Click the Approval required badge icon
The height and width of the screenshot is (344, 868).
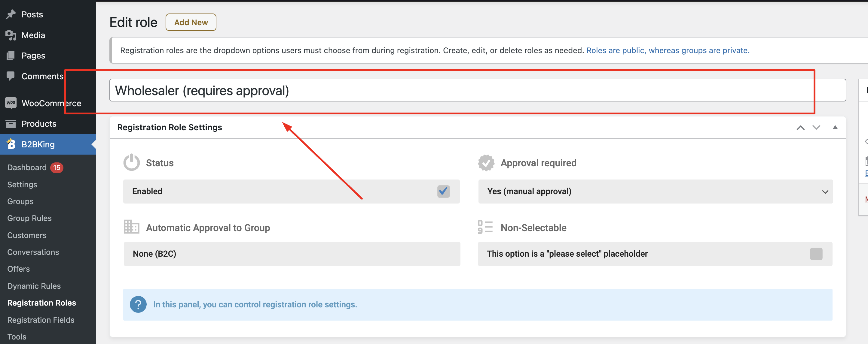pos(486,163)
